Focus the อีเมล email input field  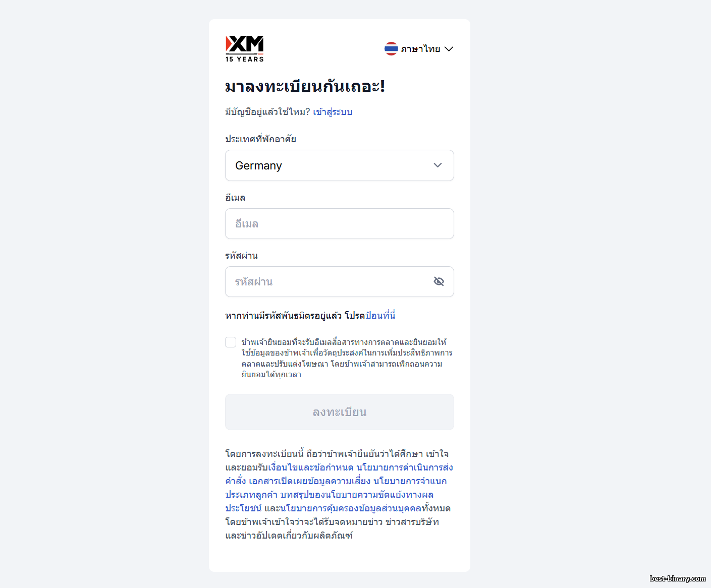coord(339,224)
